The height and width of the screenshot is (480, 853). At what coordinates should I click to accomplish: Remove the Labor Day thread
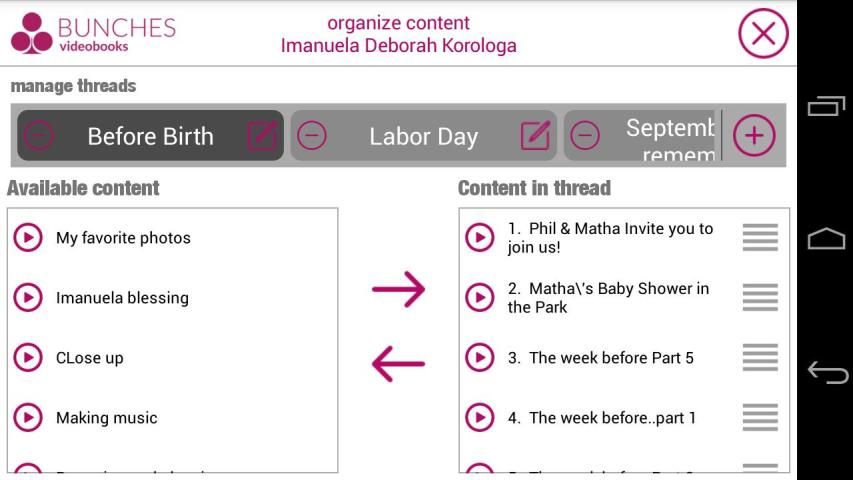point(312,136)
